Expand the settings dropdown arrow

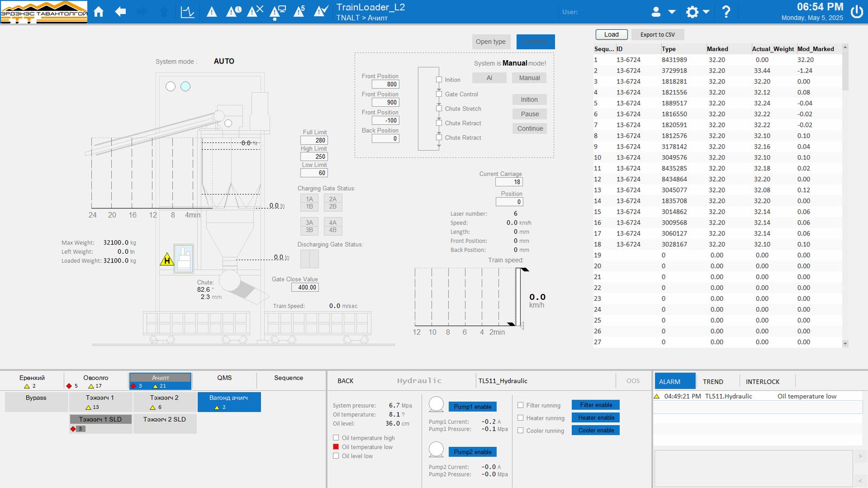click(x=706, y=12)
